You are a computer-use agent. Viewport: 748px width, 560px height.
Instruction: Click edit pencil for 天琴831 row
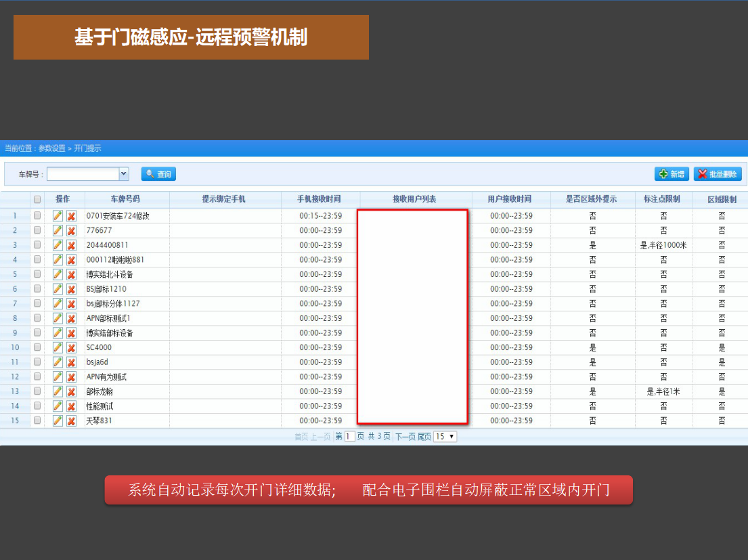tap(58, 421)
